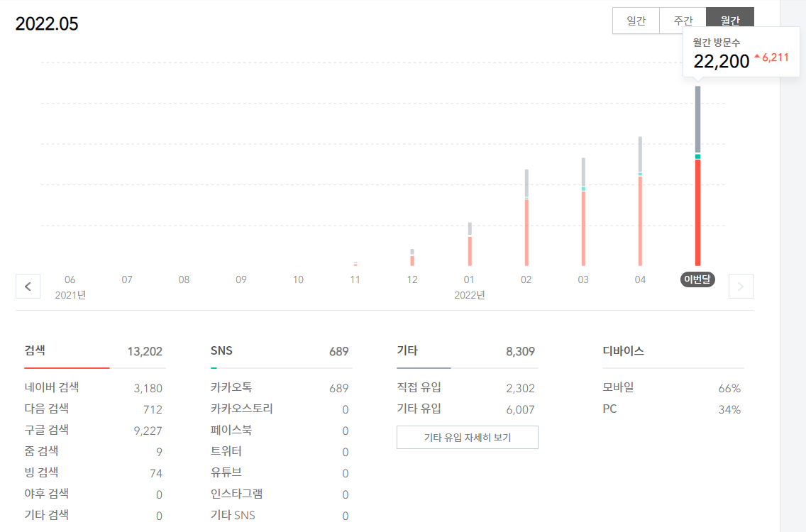
Task: Click the 09 month axis label
Action: [241, 279]
